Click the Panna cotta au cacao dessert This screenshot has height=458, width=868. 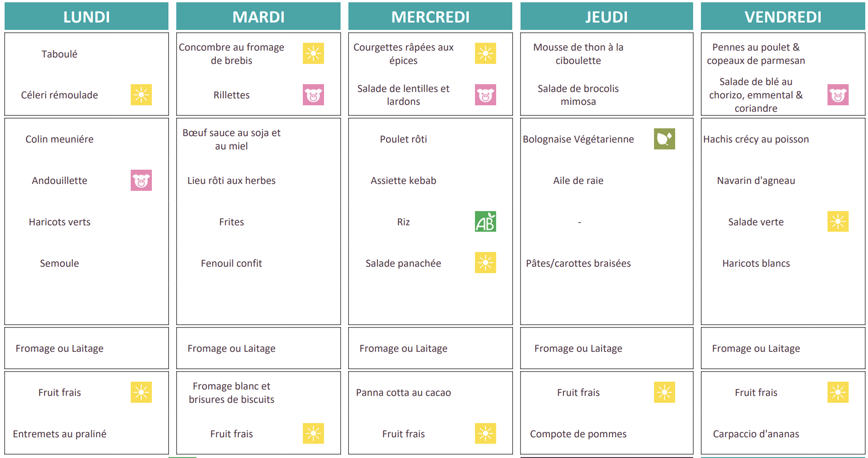(403, 393)
